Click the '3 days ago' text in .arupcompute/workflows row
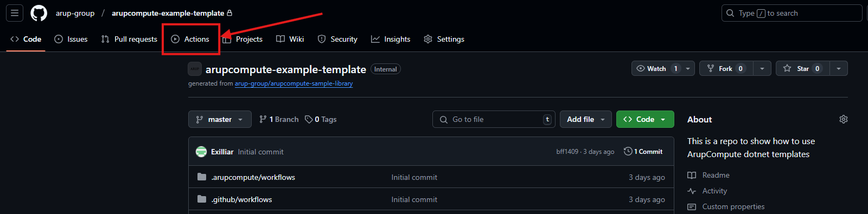The width and height of the screenshot is (868, 214). [x=647, y=177]
